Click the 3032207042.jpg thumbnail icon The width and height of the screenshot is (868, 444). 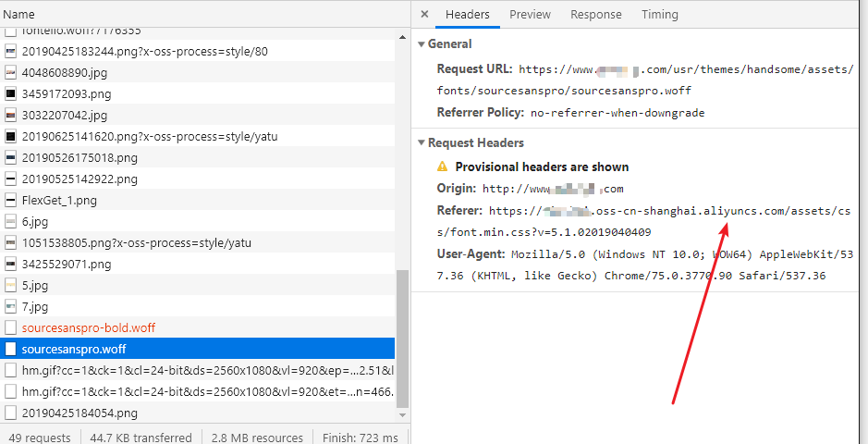tap(11, 115)
